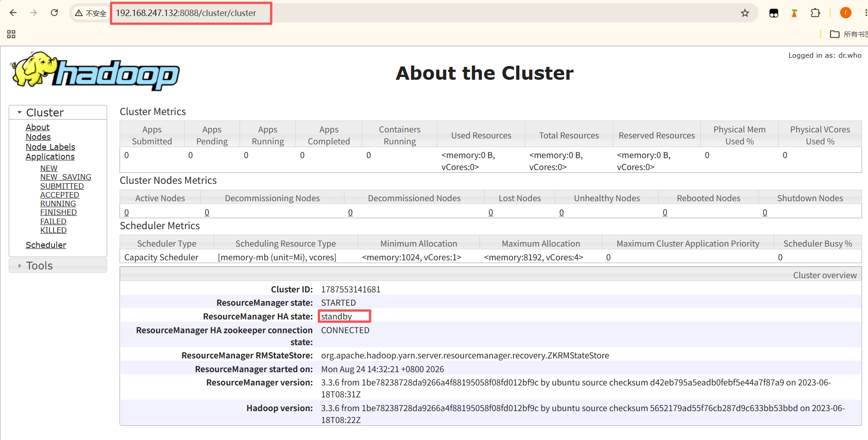Click the Total Resources column header
This screenshot has height=440, width=868.
tap(569, 135)
